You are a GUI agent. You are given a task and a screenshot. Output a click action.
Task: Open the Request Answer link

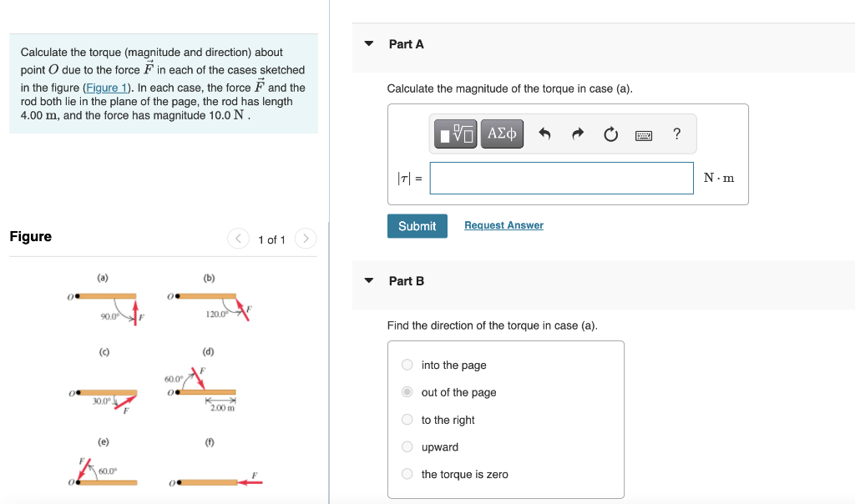pyautogui.click(x=503, y=224)
